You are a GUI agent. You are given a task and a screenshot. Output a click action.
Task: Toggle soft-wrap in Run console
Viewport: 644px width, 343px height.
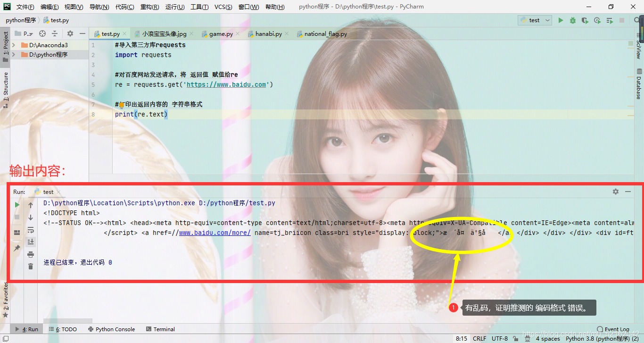coord(31,230)
